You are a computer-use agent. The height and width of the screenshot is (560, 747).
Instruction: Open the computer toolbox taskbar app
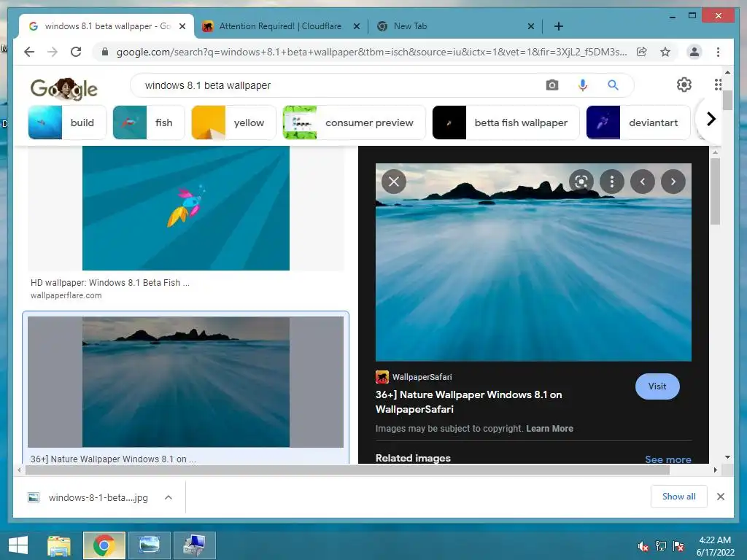tap(195, 545)
